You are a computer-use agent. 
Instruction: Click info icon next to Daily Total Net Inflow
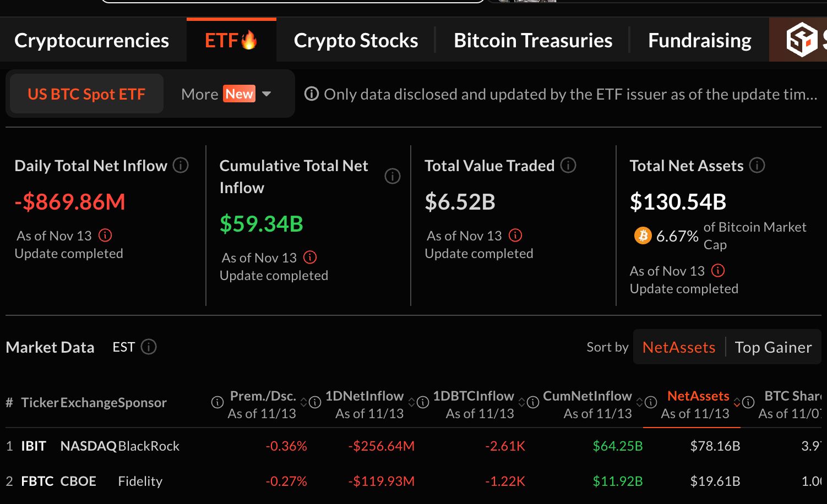point(180,166)
